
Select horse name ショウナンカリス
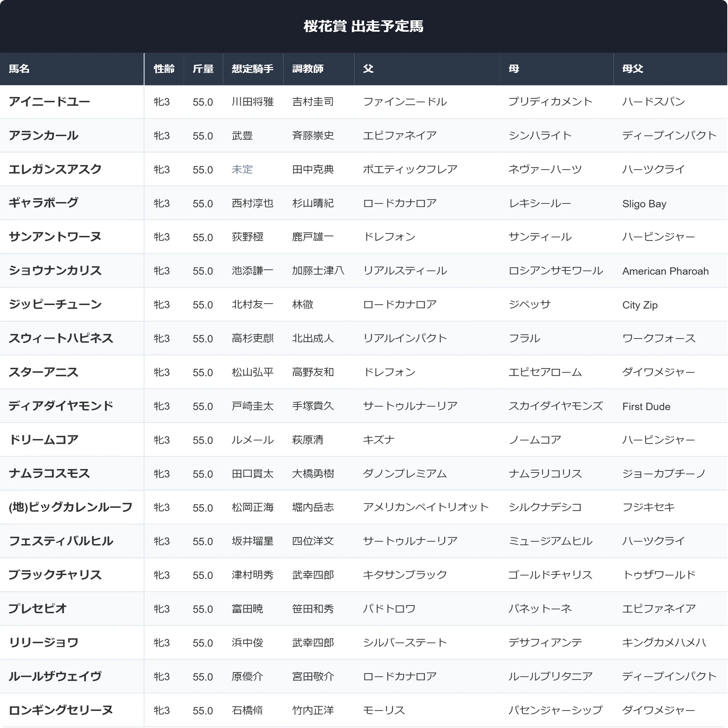coord(55,270)
